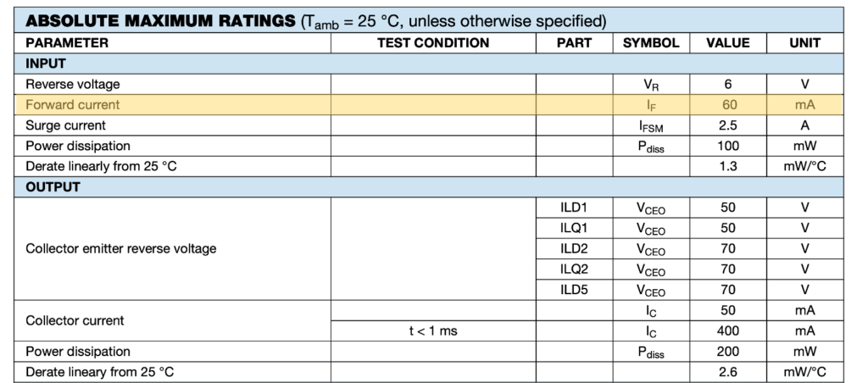Select the ILD5 part cell
Viewport: 868px width, 383px height.
coord(574,290)
